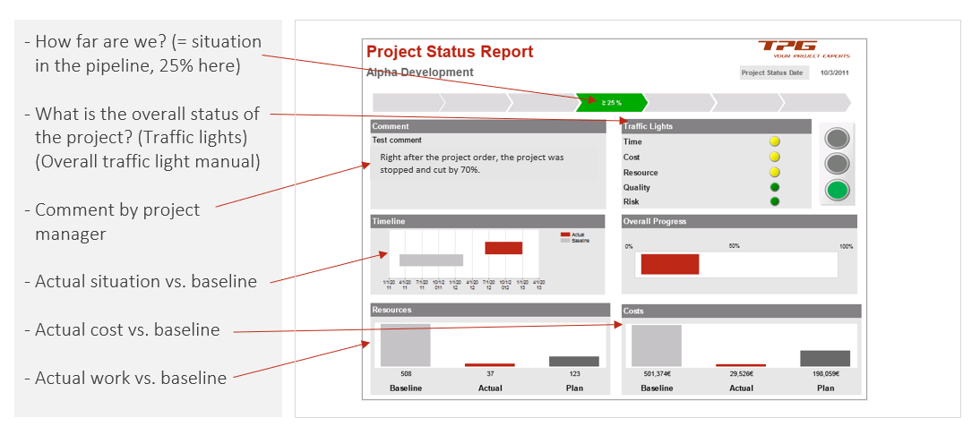Viewport: 980px width, 435px height.
Task: Click the red Actual bar in the Timeline chart
Action: (x=503, y=248)
